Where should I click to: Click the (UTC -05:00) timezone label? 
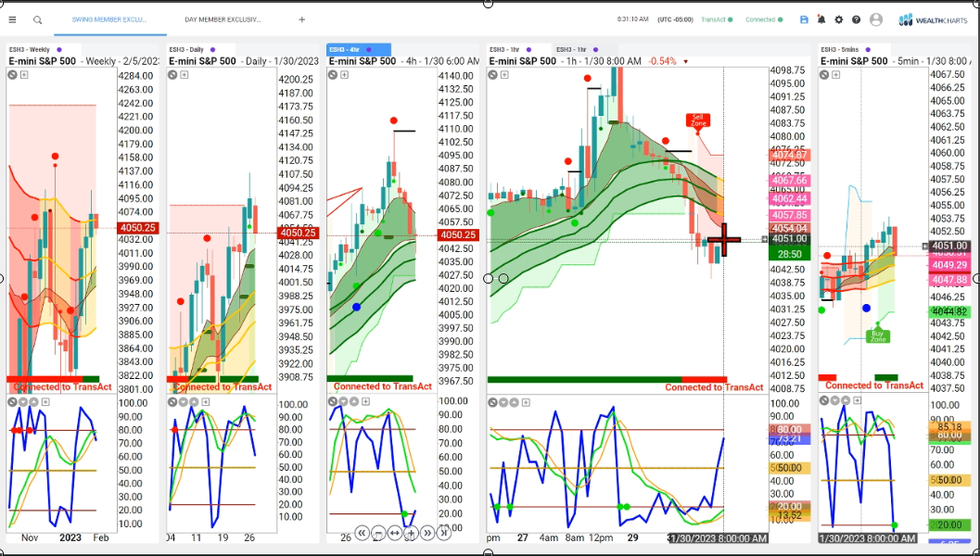pyautogui.click(x=675, y=20)
